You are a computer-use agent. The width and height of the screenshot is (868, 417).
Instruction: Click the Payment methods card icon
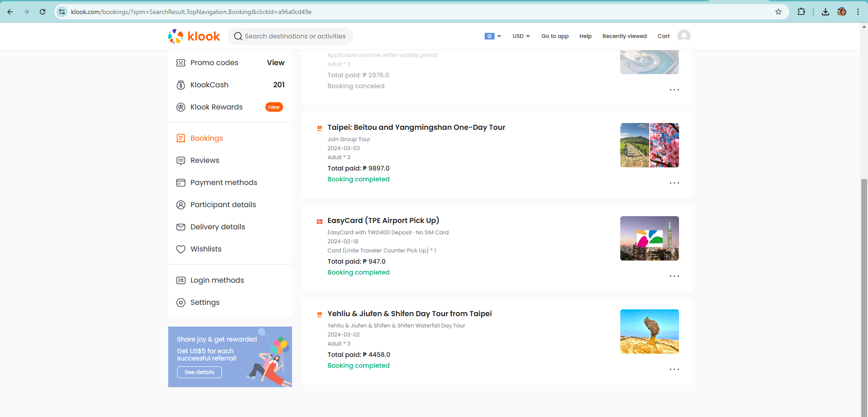click(x=181, y=183)
